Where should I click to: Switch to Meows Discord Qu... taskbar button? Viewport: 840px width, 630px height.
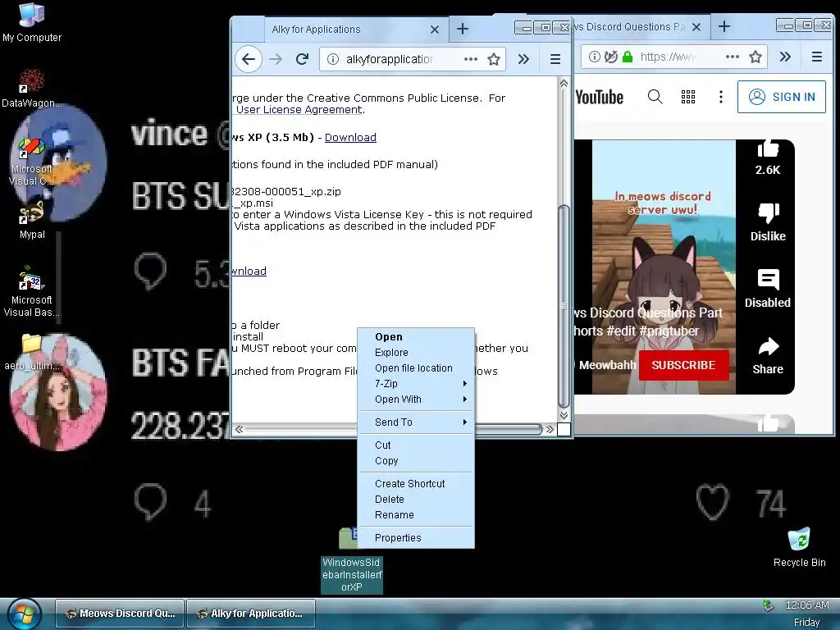point(120,614)
